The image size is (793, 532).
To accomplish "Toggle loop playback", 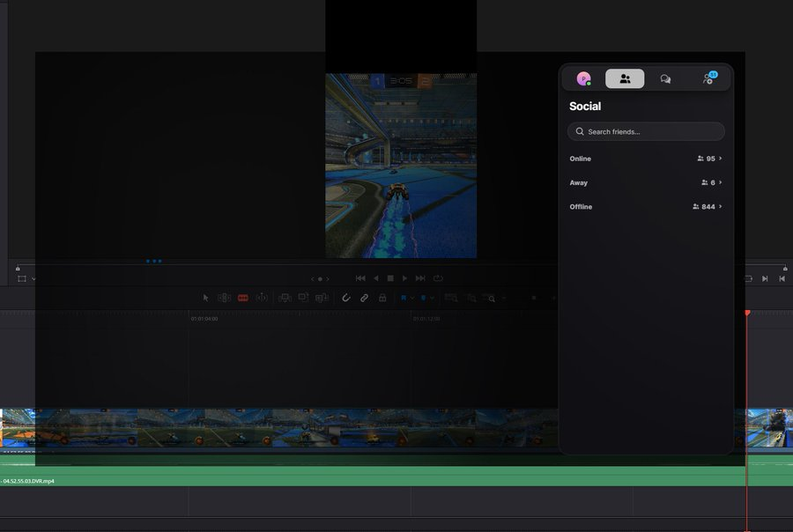I will click(438, 278).
